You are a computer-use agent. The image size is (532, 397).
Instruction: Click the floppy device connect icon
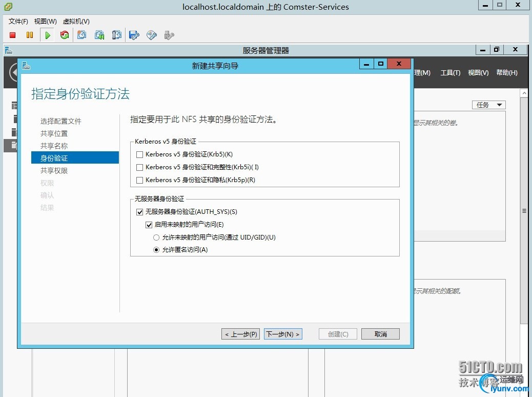[x=134, y=35]
